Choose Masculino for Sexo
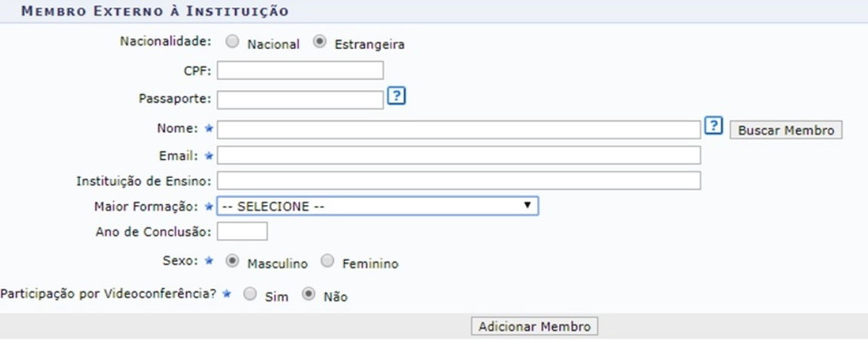868x340 pixels. tap(233, 262)
